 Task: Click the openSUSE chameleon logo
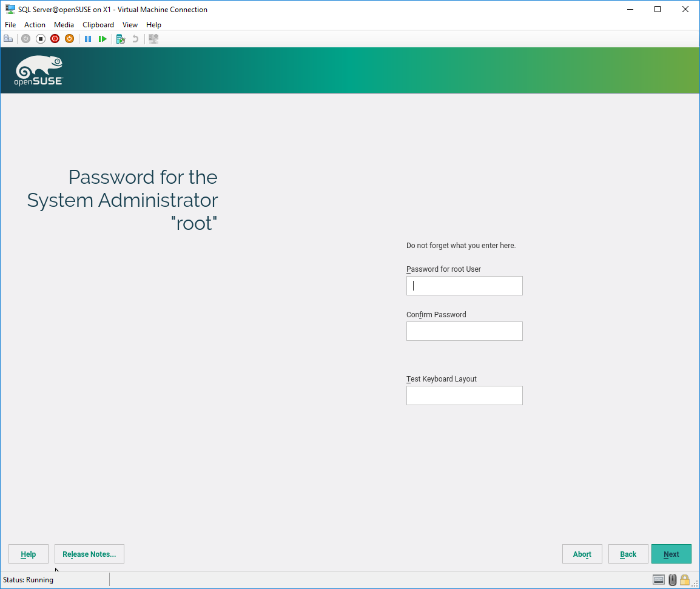coord(39,70)
